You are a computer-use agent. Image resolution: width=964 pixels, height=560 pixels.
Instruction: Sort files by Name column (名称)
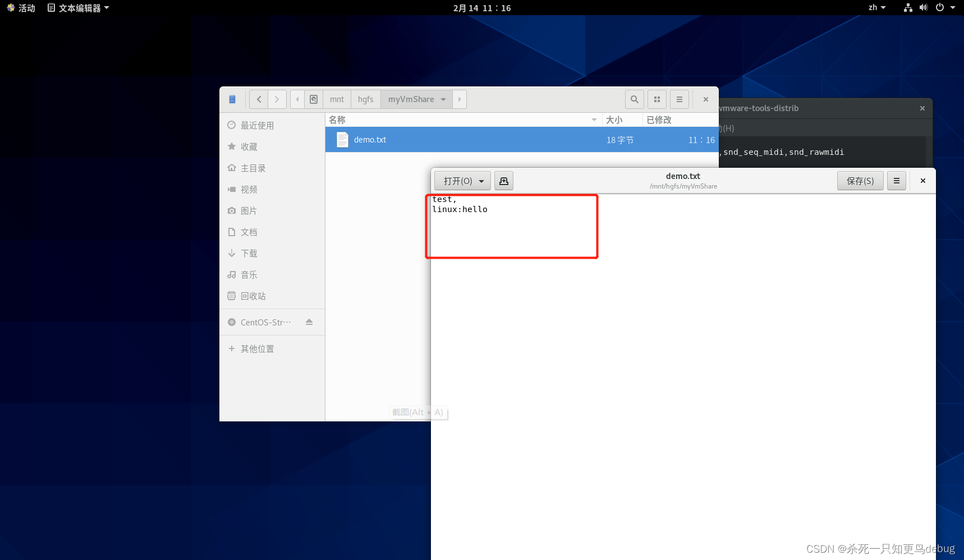click(463, 120)
